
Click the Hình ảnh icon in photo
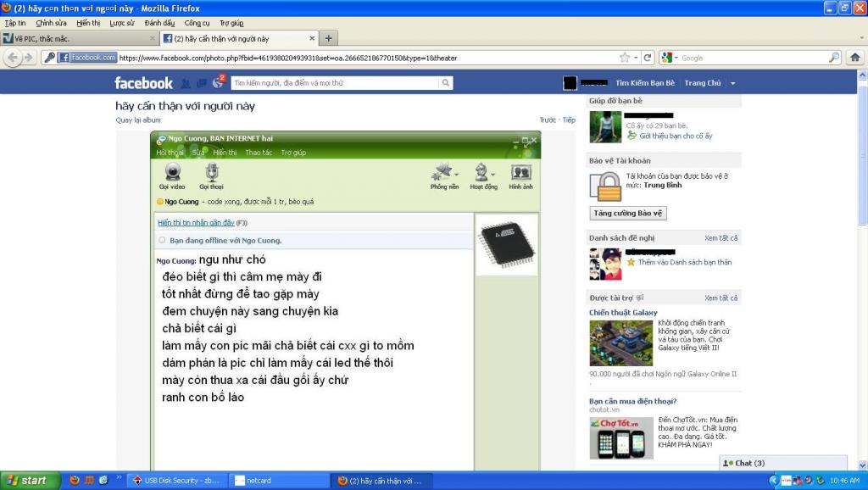click(x=521, y=173)
